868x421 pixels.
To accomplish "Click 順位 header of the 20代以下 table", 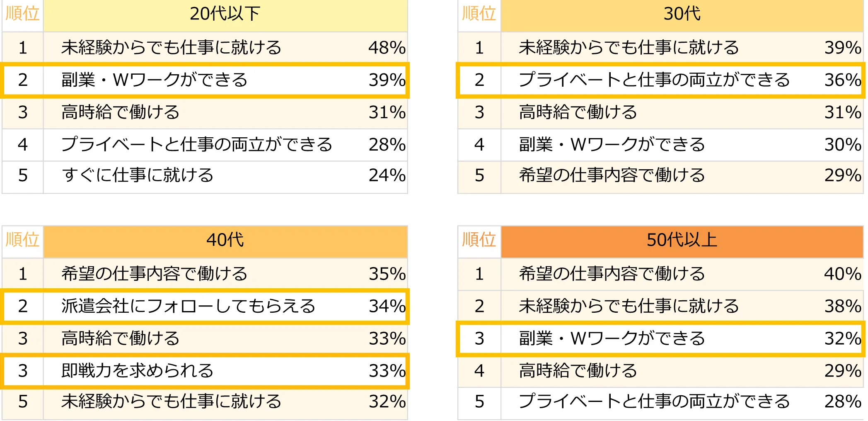I will click(22, 14).
